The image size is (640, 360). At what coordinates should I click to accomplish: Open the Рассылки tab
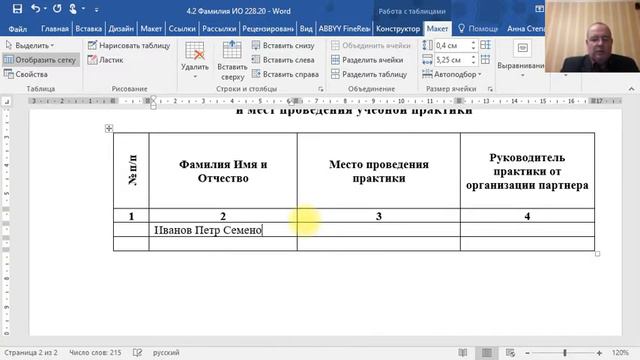[x=219, y=29]
